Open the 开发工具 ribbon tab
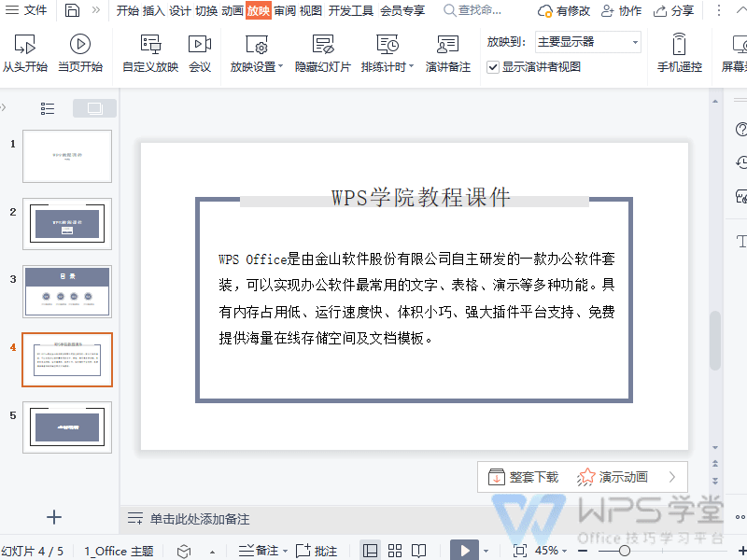 coord(351,10)
